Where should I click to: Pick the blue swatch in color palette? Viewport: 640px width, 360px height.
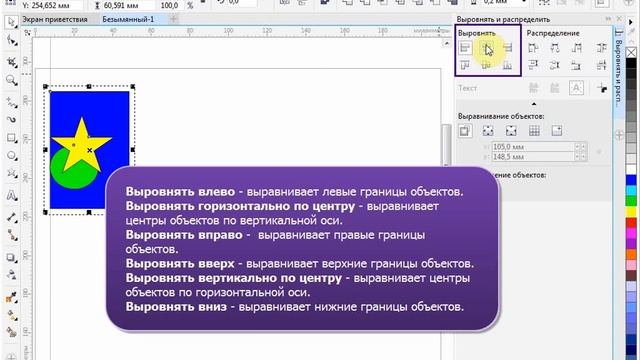pyautogui.click(x=631, y=180)
